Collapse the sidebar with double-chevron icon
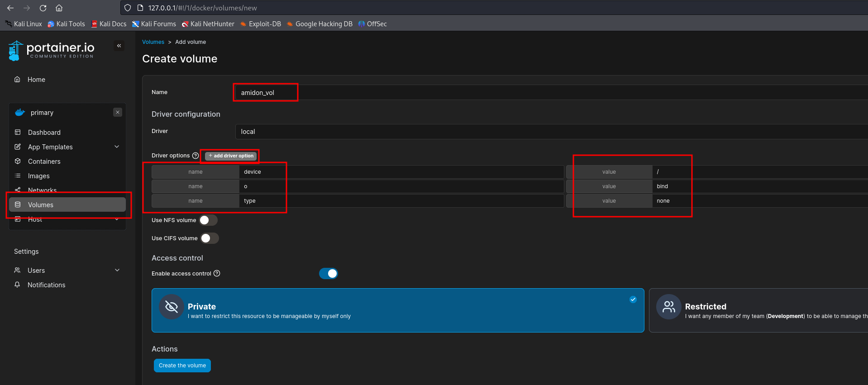 [x=119, y=46]
